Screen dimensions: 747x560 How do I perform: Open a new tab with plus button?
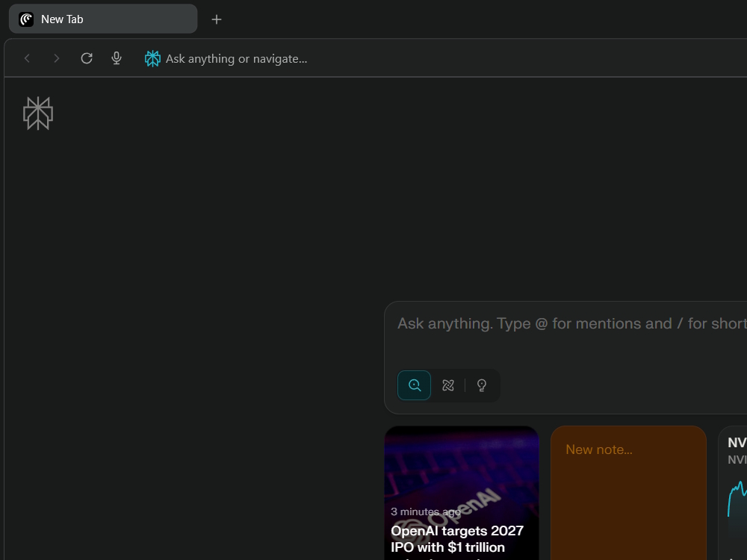click(217, 19)
